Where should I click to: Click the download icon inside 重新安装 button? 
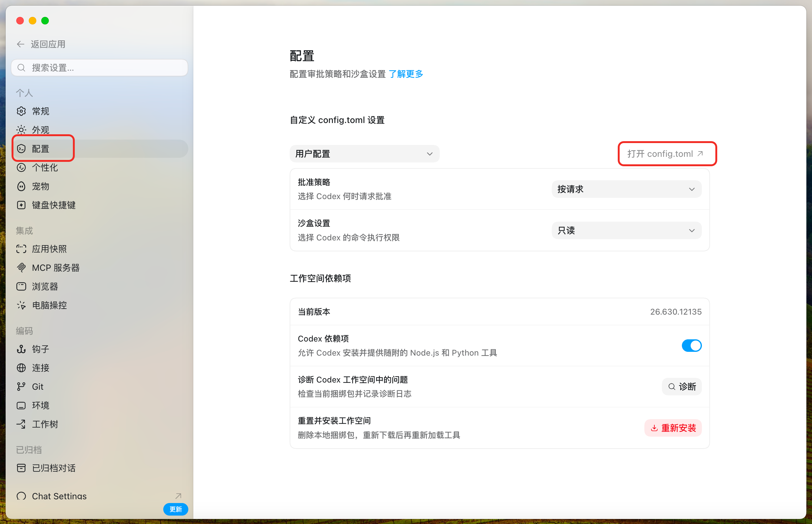coord(654,428)
